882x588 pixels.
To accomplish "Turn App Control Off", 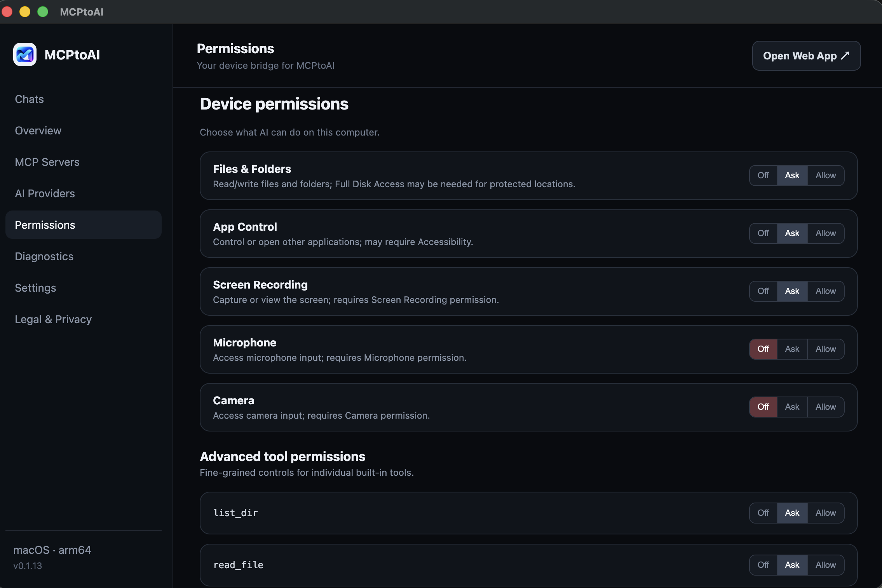I will click(763, 233).
